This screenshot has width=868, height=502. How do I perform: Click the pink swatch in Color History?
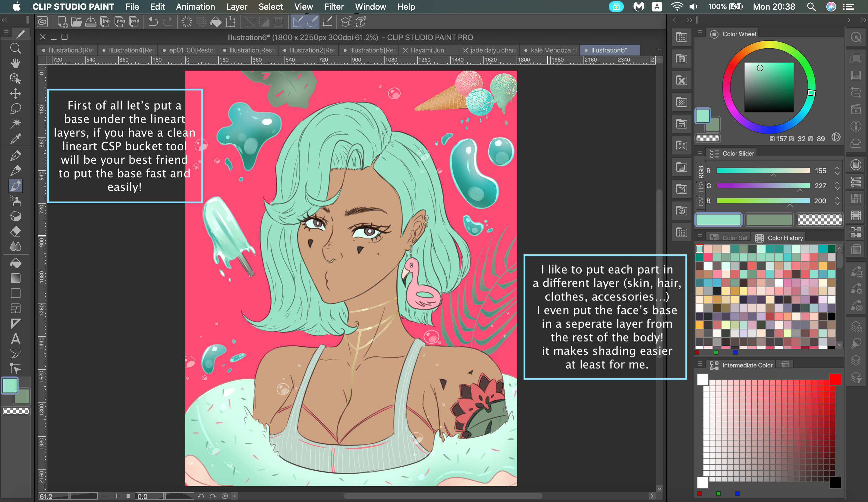708,258
